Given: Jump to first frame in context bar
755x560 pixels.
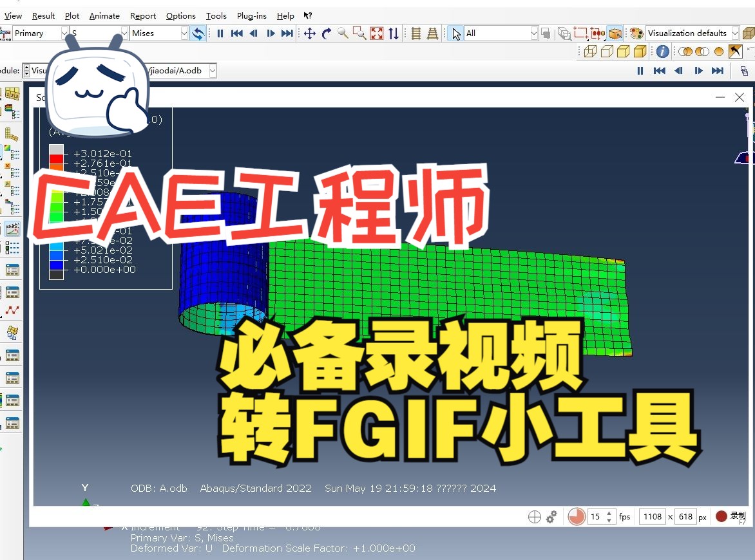Looking at the screenshot, I should click(x=659, y=71).
